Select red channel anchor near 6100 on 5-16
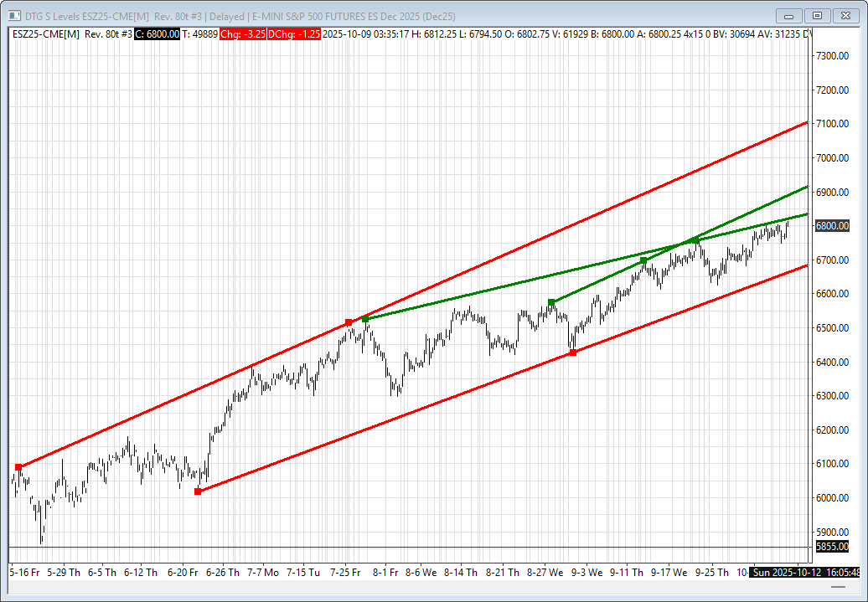Viewport: 868px width, 602px height. click(18, 467)
